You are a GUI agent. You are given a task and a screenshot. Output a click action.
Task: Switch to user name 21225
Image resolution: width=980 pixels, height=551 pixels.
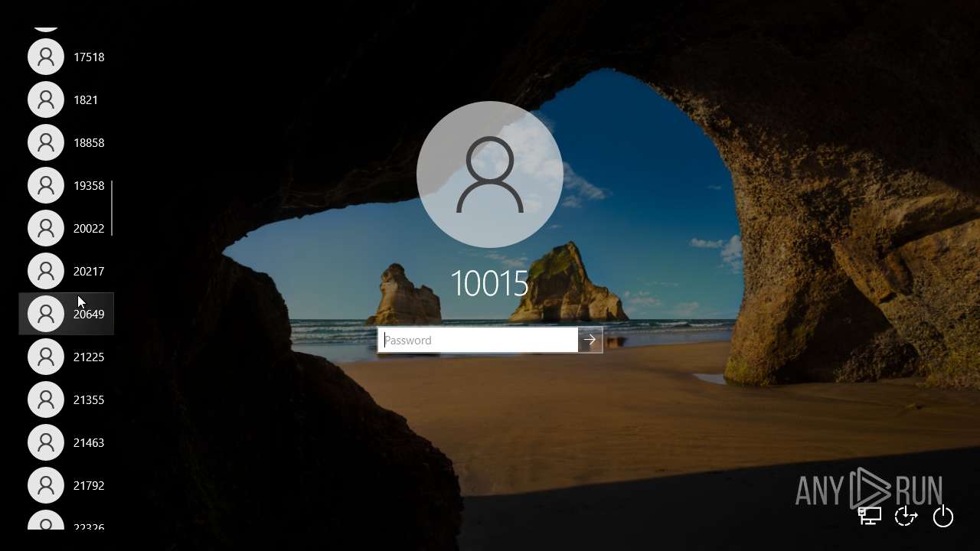(89, 357)
